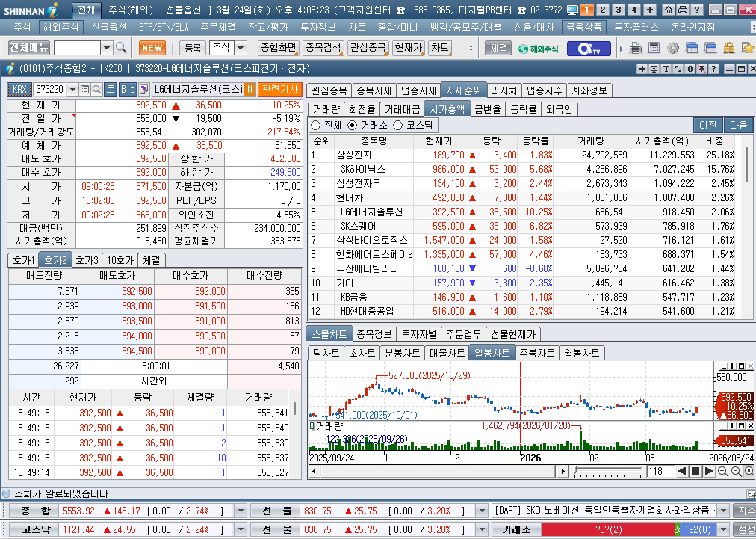Screen dimensions: 756x539
Task: Click the orange N badge
Action: point(250,89)
